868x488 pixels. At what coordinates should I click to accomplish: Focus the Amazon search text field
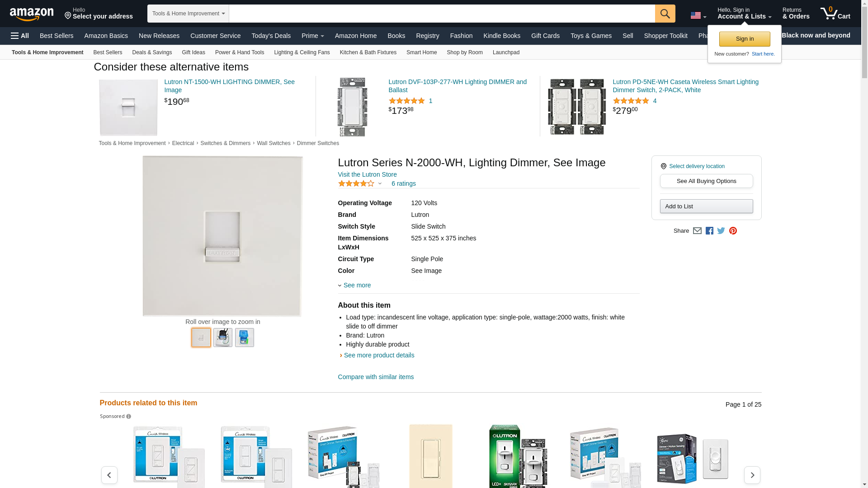pos(442,14)
